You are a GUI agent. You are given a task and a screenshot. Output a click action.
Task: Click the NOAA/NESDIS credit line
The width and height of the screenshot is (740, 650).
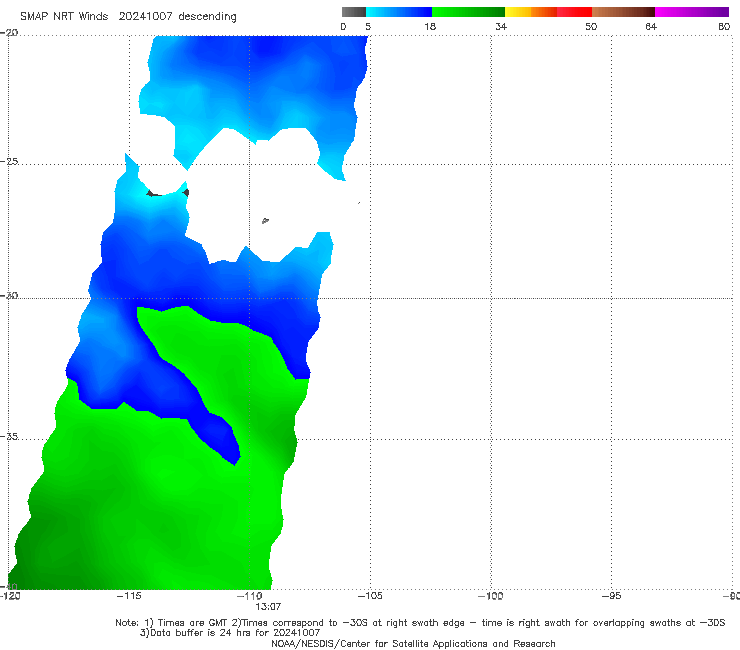point(413,643)
